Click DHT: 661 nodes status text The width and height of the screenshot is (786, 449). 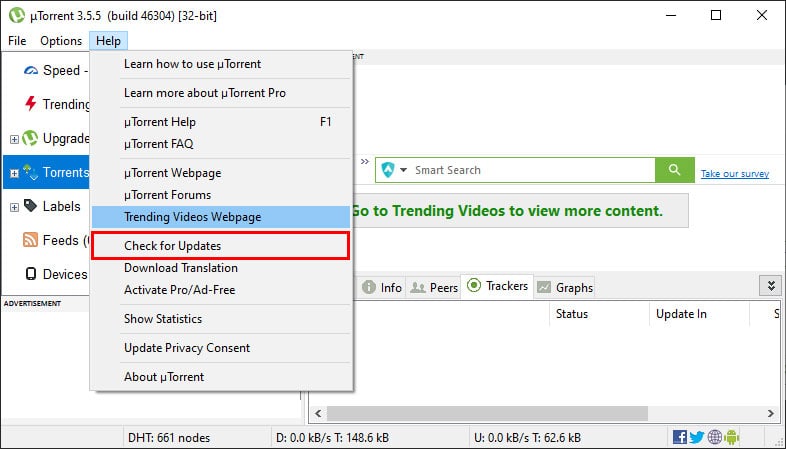169,438
